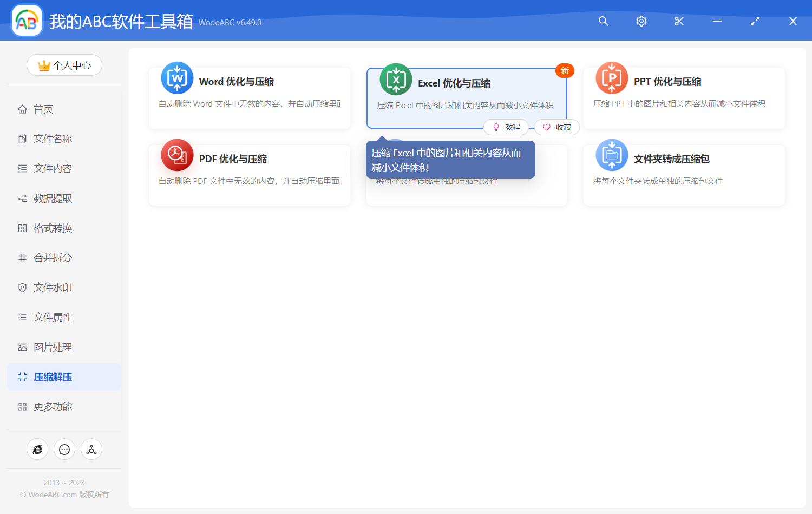This screenshot has width=812, height=514.
Task: Show the 文件属性 tools
Action: tap(64, 318)
